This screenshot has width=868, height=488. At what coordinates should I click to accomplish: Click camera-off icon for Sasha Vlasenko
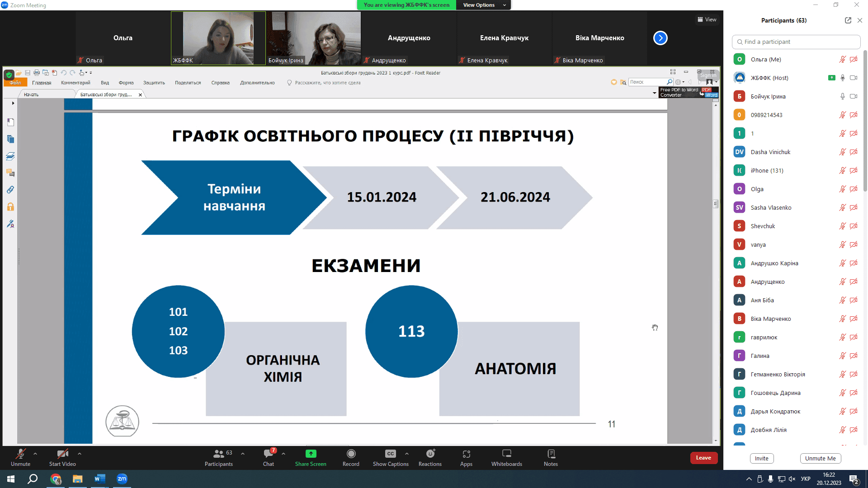pos(854,207)
